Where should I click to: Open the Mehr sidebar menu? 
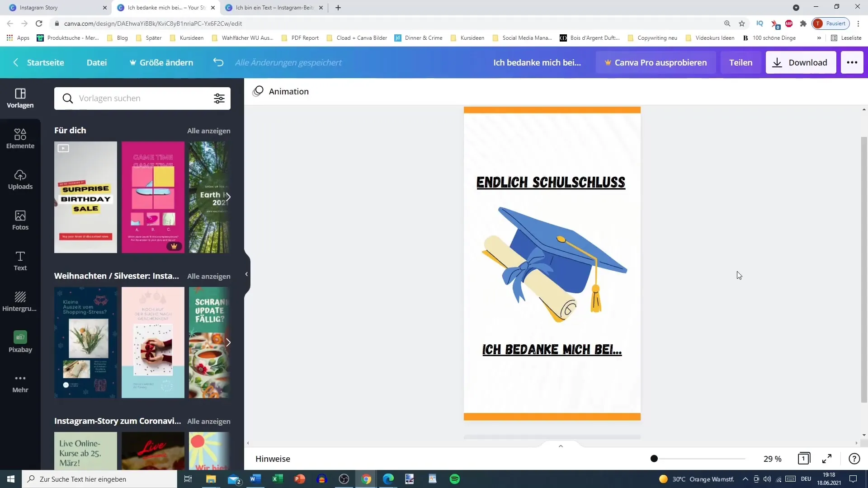[20, 383]
